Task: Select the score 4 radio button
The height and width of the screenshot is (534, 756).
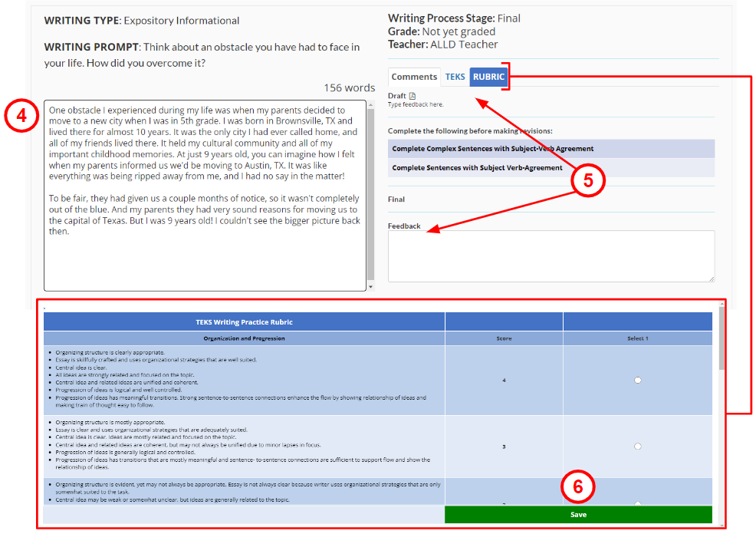Action: [x=637, y=380]
